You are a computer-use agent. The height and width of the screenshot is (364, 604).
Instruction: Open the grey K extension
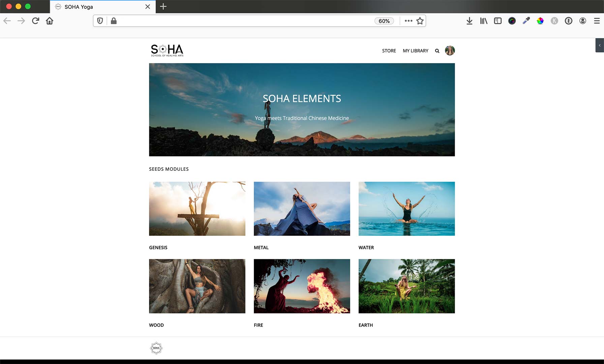point(554,21)
